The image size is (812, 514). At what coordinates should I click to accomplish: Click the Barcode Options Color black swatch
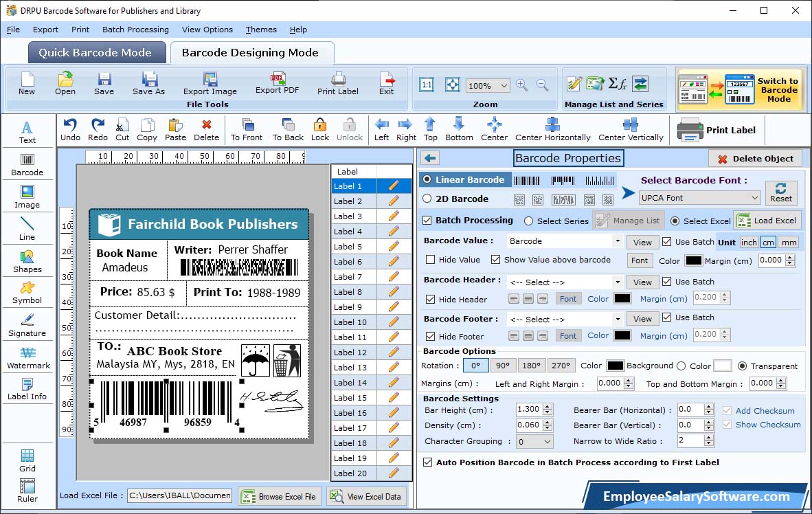[x=616, y=366]
